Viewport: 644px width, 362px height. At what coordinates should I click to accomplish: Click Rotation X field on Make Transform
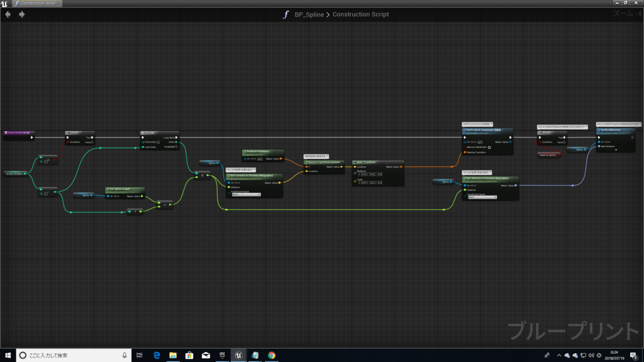tap(362, 174)
